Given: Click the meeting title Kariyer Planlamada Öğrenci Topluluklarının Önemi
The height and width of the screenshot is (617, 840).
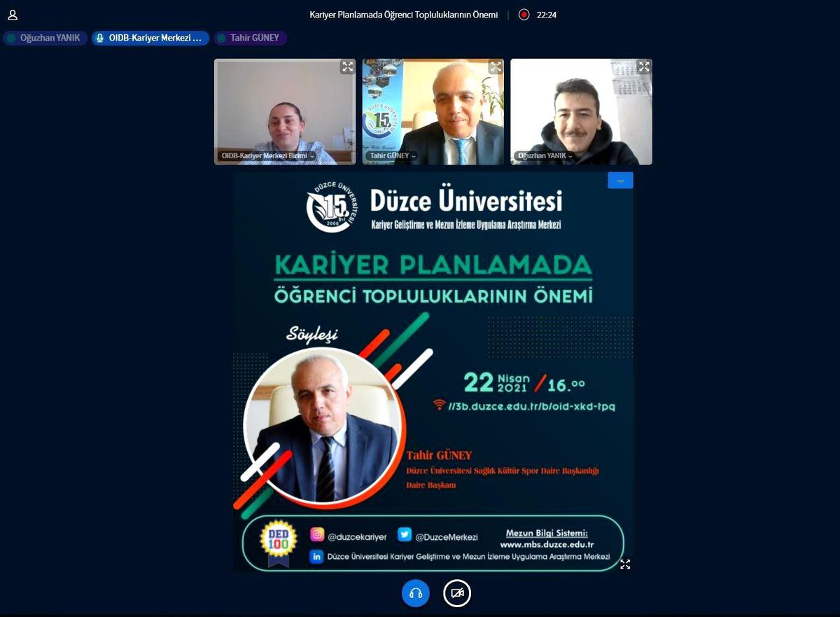Looking at the screenshot, I should pyautogui.click(x=404, y=15).
